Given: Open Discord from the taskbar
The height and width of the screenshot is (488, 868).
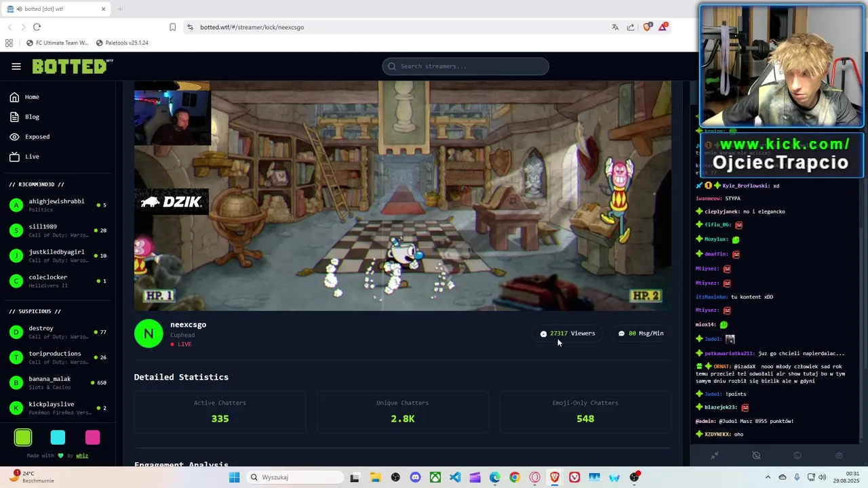Looking at the screenshot, I should click(x=415, y=477).
